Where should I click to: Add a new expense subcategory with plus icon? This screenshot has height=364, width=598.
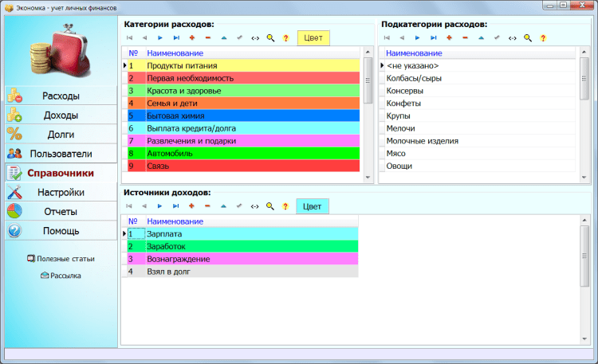click(449, 37)
